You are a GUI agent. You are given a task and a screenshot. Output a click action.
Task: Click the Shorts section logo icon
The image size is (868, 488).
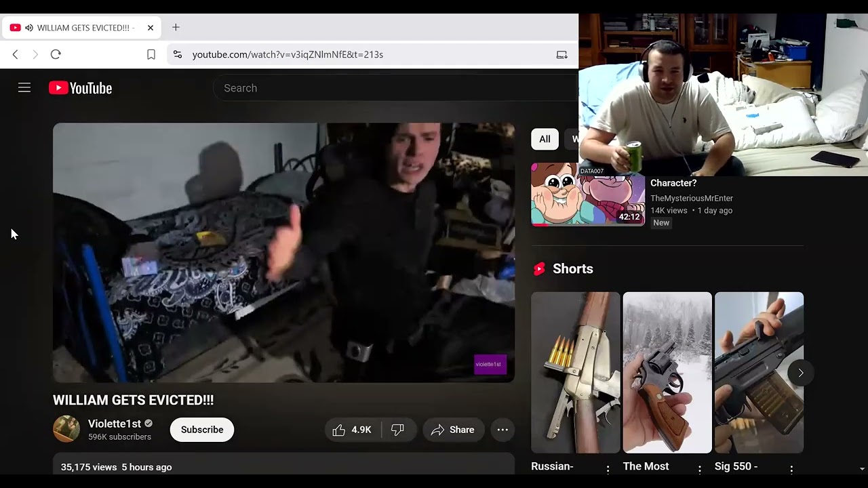pyautogui.click(x=539, y=269)
